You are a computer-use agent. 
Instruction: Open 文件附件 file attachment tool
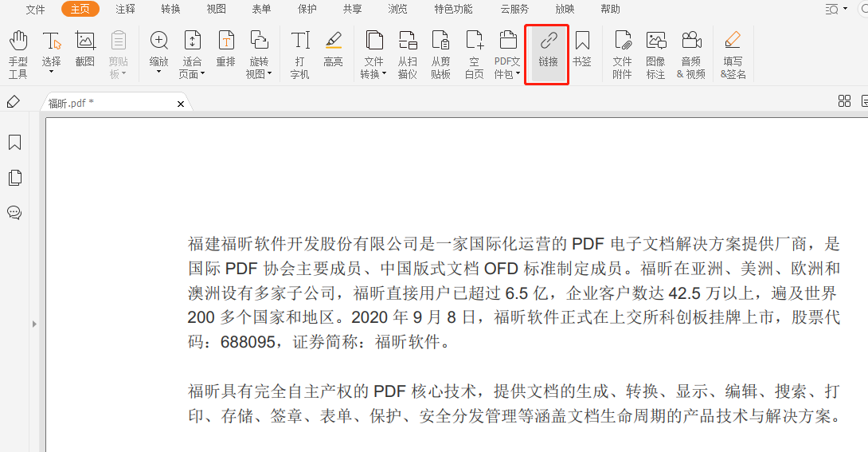pos(622,54)
